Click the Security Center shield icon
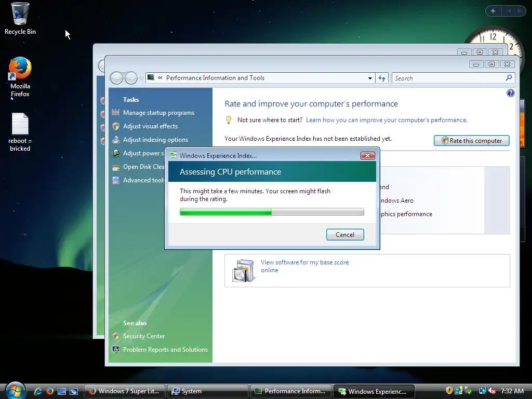 116,336
